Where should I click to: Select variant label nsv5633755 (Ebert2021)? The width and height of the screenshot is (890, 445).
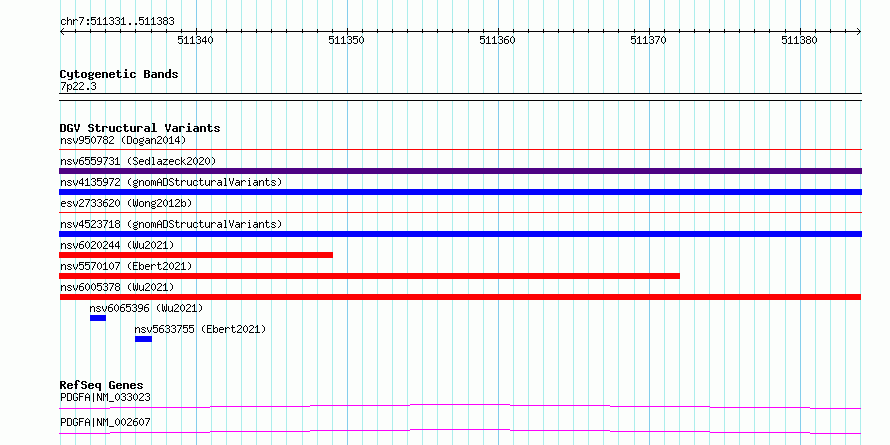tap(200, 329)
